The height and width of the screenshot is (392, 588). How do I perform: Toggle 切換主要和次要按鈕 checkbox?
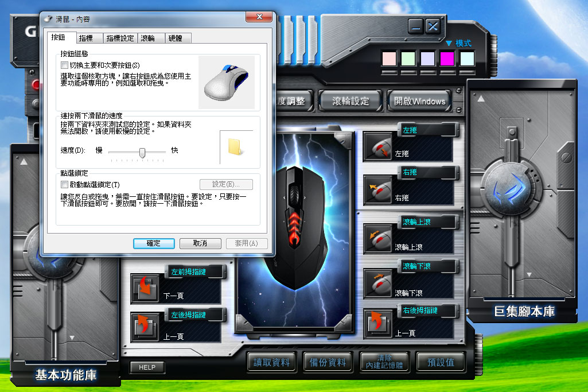pos(64,65)
